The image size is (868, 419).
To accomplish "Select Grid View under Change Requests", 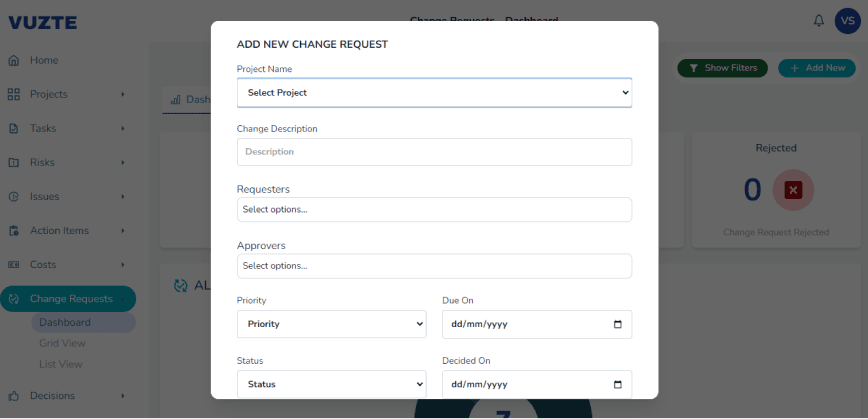I will pyautogui.click(x=62, y=343).
